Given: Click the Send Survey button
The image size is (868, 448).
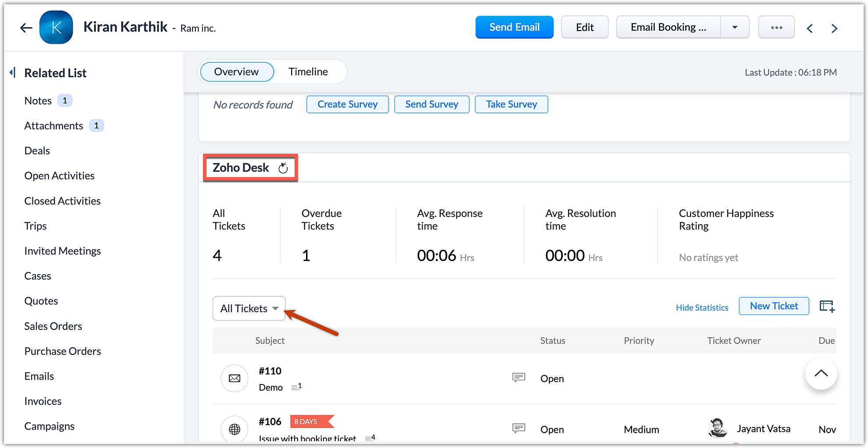Looking at the screenshot, I should coord(432,104).
